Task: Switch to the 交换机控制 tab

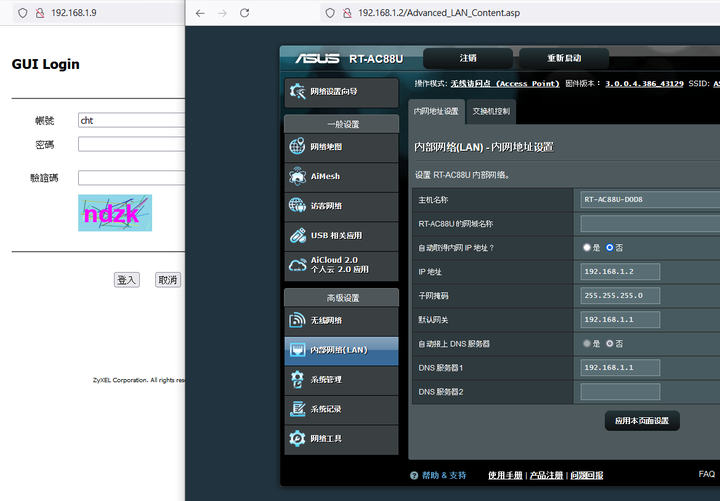Action: [x=491, y=112]
